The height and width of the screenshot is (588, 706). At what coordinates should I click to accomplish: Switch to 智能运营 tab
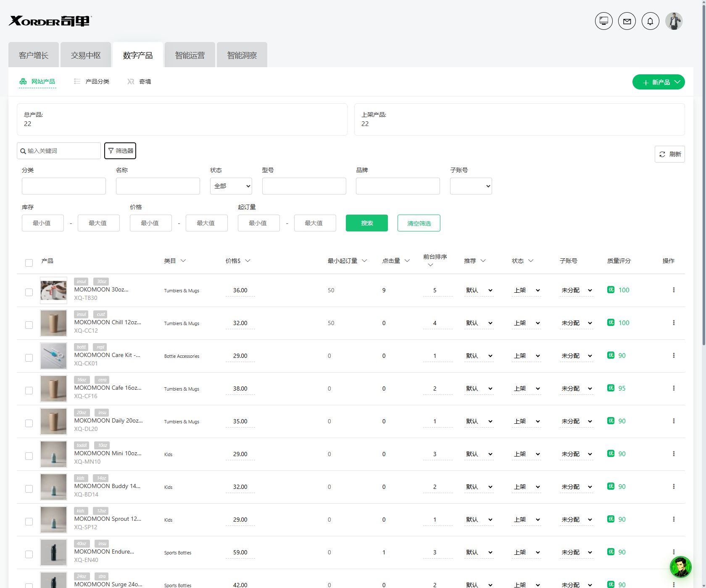pyautogui.click(x=190, y=55)
